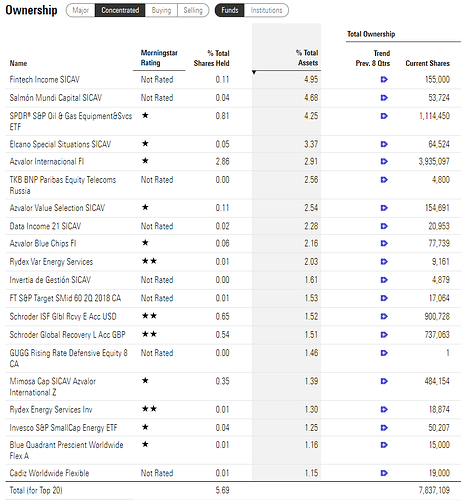
Task: Open the Buying tab
Action: [x=161, y=10]
